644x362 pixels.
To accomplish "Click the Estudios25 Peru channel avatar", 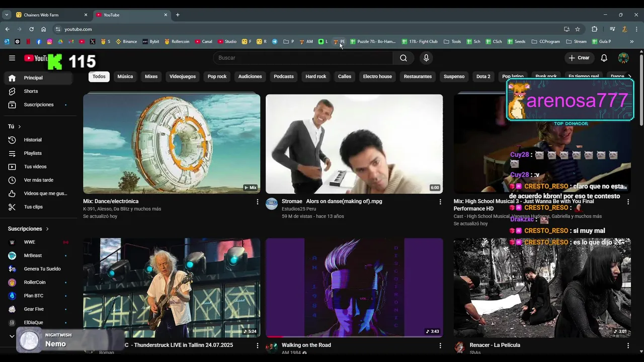I will click(x=272, y=204).
